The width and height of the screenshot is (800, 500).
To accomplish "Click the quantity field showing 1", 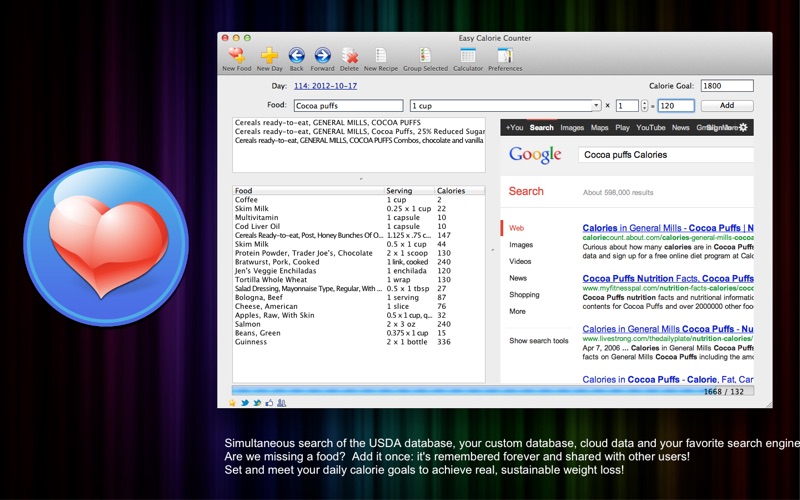I will (627, 106).
